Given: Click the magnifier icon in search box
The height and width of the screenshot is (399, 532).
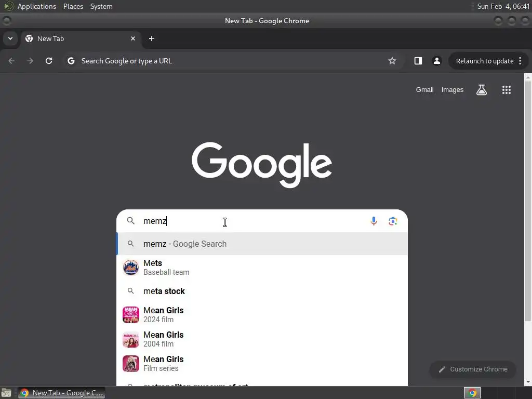Looking at the screenshot, I should pos(130,221).
